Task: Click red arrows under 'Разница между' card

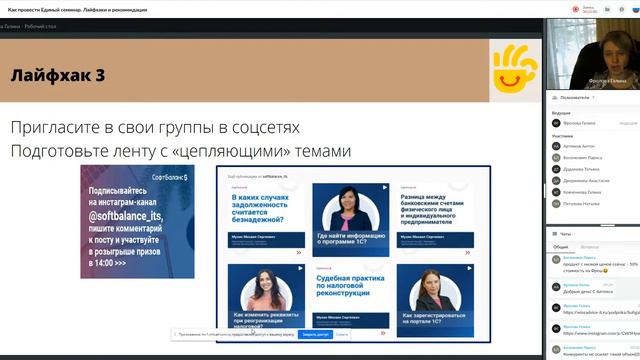Action: pyautogui.click(x=467, y=253)
